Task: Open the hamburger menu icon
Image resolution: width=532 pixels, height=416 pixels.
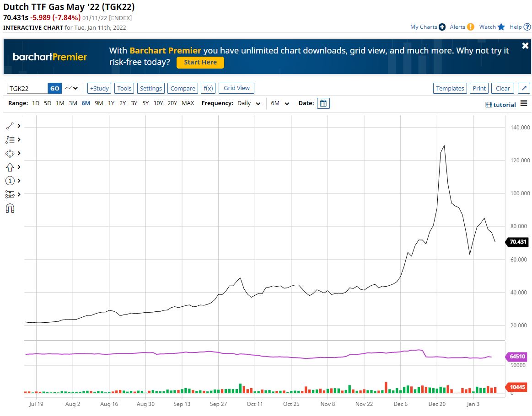Action: pos(524,103)
